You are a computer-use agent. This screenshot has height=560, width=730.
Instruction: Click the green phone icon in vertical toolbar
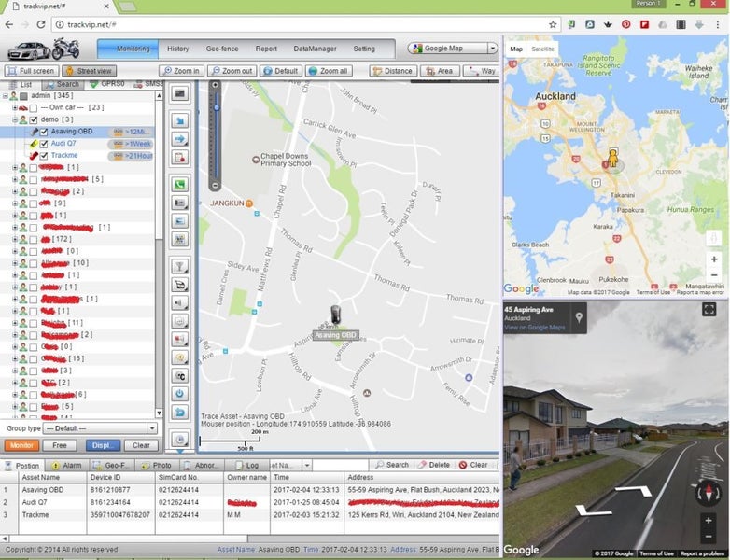tap(180, 184)
